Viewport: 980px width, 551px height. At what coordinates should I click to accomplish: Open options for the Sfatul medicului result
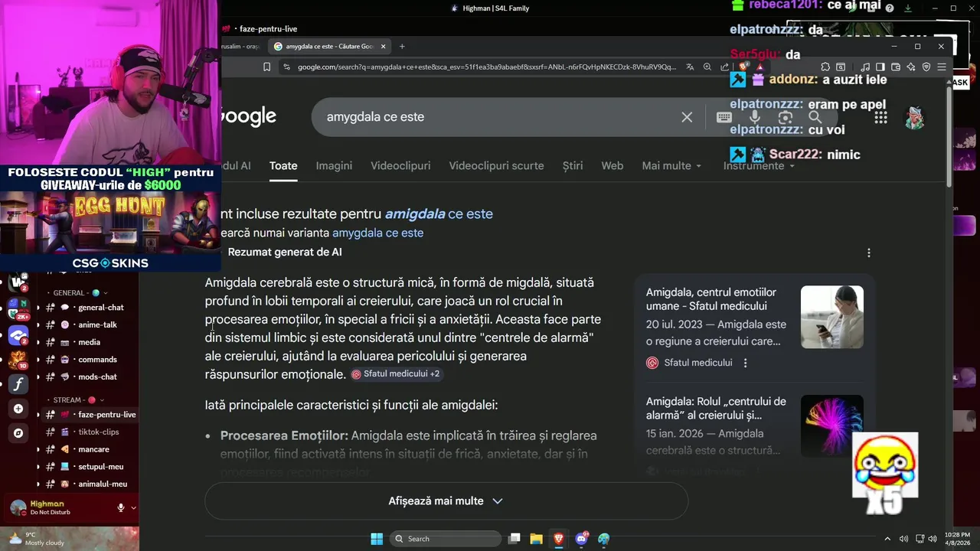[x=745, y=363]
